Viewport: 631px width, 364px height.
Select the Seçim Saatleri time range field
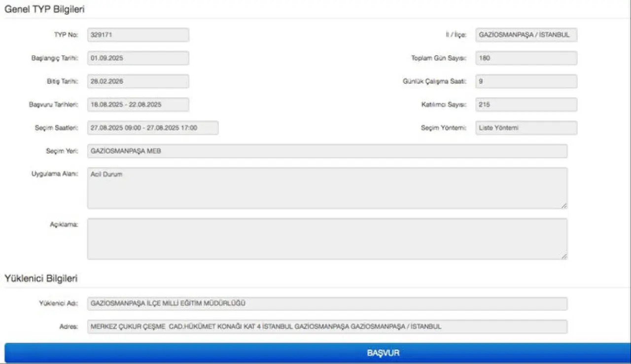point(153,128)
